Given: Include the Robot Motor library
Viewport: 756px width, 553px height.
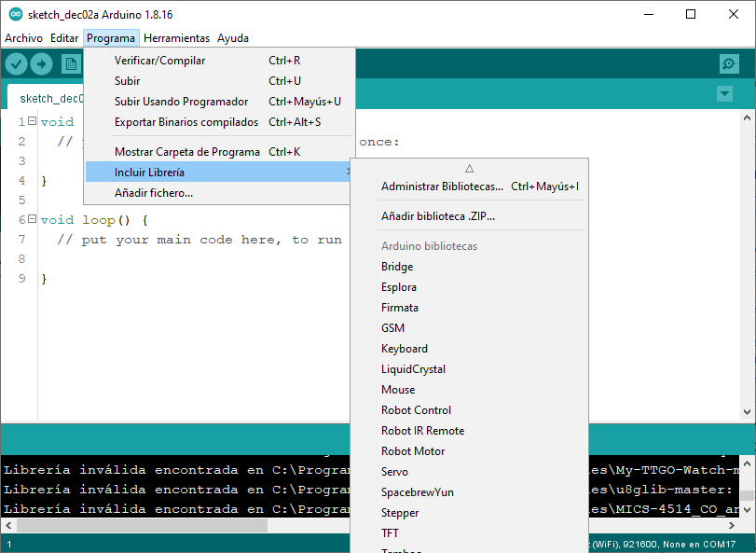Looking at the screenshot, I should coord(470,451).
